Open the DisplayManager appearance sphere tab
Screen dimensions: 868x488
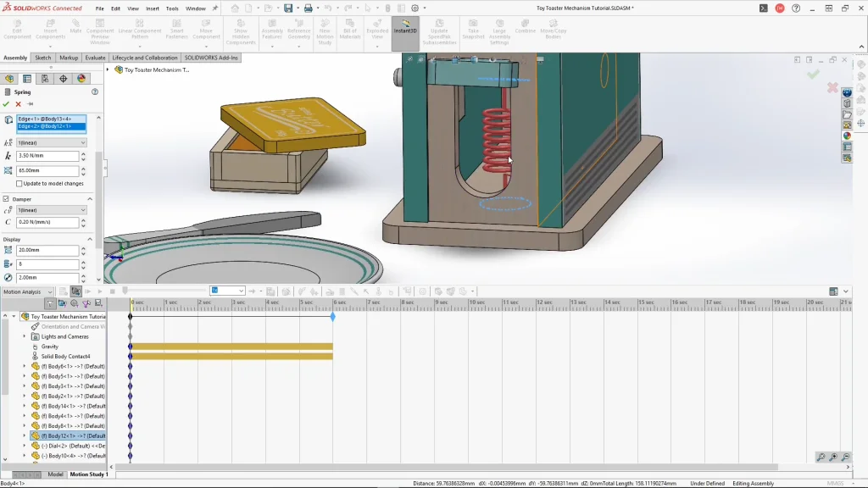tap(81, 79)
